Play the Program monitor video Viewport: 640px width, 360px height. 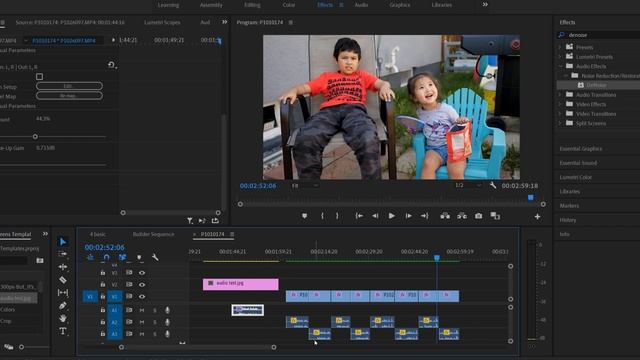(391, 216)
